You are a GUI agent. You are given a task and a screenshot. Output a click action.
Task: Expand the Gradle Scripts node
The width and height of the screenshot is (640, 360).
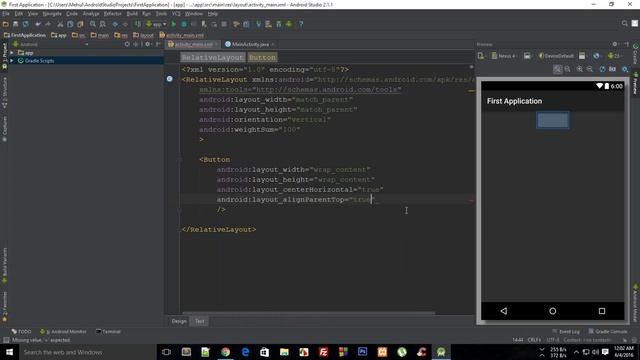[12, 60]
